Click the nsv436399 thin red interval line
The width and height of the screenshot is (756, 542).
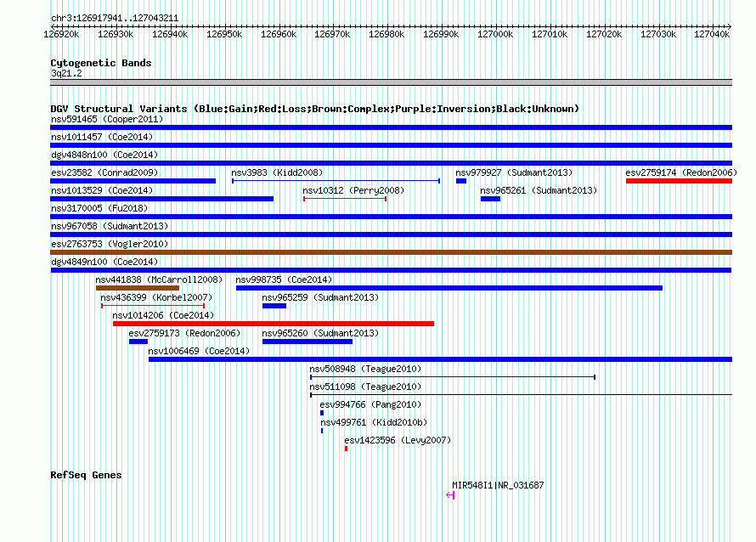point(153,306)
